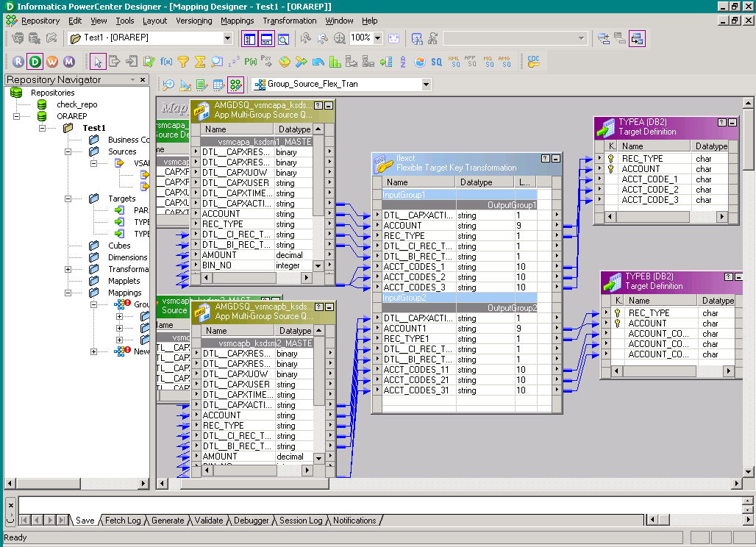The height and width of the screenshot is (547, 756).
Task: Click the CDC key transformation icon
Action: click(x=533, y=61)
